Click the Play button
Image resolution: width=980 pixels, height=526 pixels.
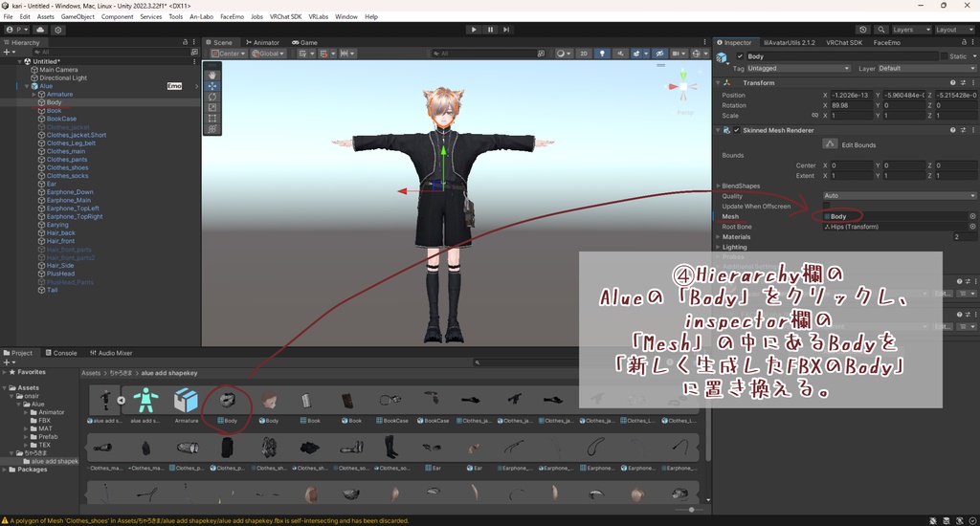point(474,30)
